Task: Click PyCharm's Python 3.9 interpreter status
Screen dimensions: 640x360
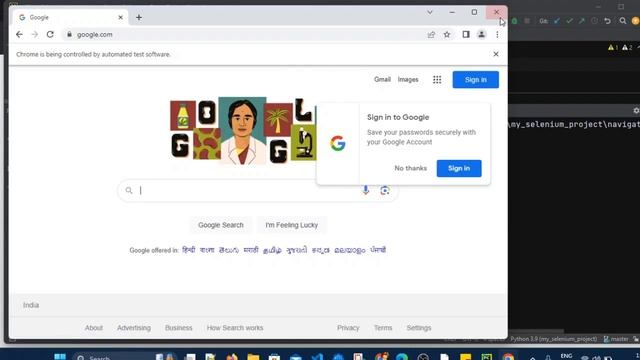Action: coord(553,339)
